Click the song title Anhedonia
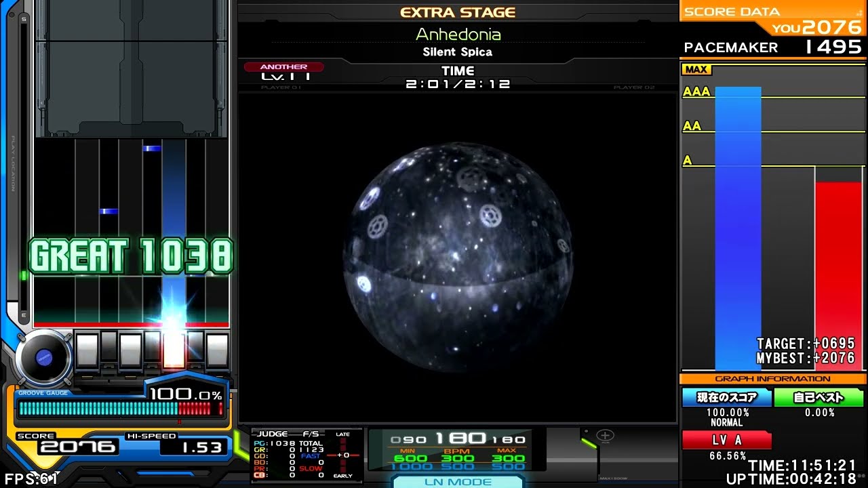This screenshot has height=488, width=868. pos(458,34)
